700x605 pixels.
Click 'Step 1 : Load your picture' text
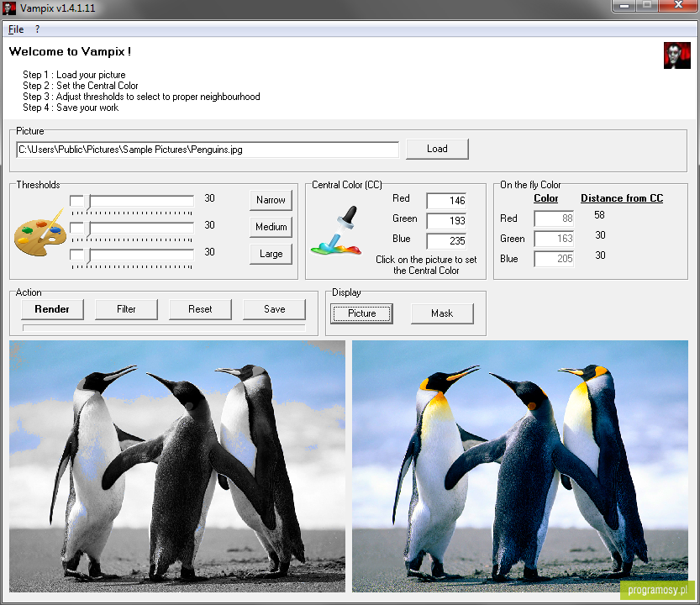pos(74,75)
